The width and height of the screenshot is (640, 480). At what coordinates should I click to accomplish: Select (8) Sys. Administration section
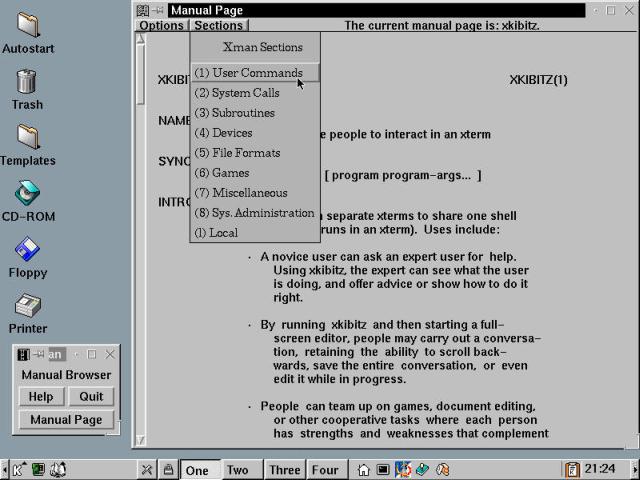coord(255,213)
